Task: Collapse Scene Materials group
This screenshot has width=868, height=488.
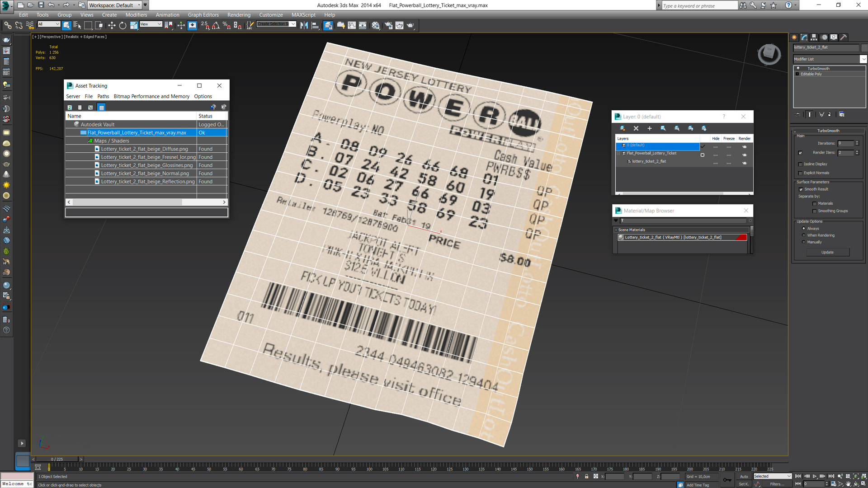Action: point(616,230)
